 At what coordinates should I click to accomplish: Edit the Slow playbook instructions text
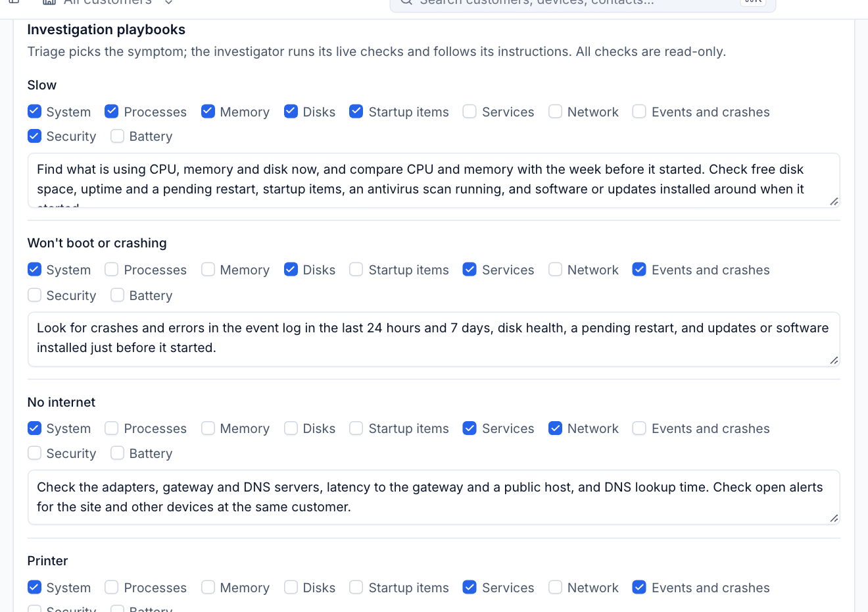pyautogui.click(x=434, y=180)
